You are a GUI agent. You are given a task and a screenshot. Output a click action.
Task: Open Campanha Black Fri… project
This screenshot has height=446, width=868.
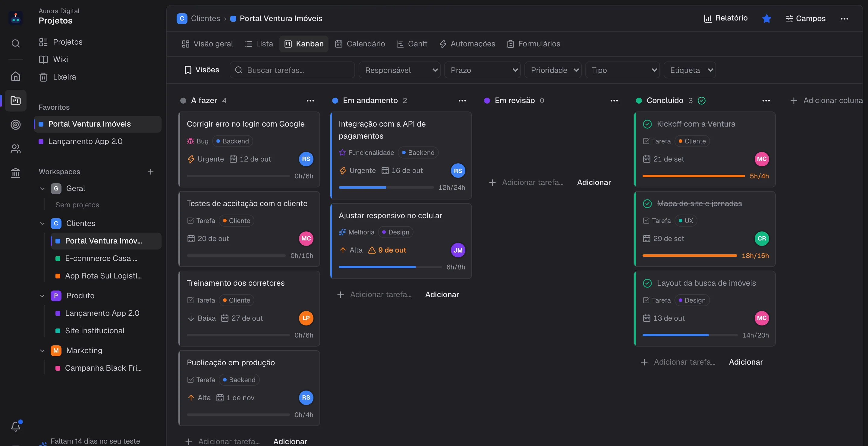[x=106, y=368]
